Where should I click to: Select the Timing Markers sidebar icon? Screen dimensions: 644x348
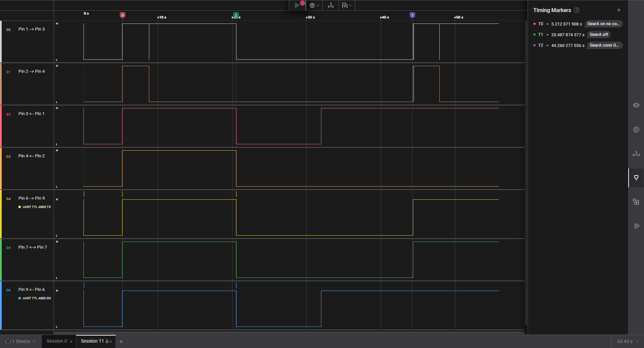(x=636, y=178)
